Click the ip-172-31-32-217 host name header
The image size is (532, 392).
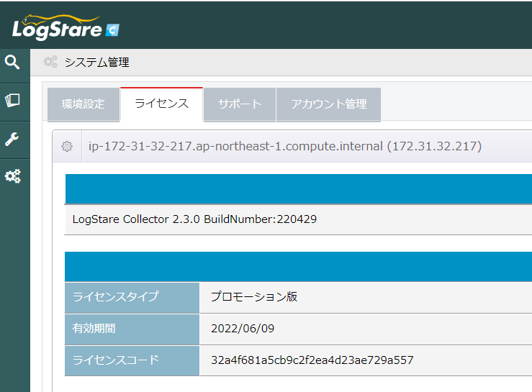click(x=285, y=146)
